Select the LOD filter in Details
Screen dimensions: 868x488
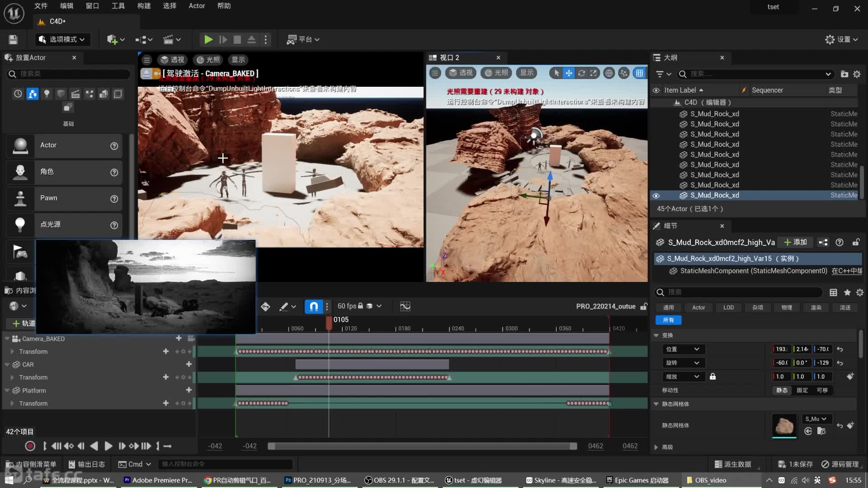pyautogui.click(x=728, y=308)
